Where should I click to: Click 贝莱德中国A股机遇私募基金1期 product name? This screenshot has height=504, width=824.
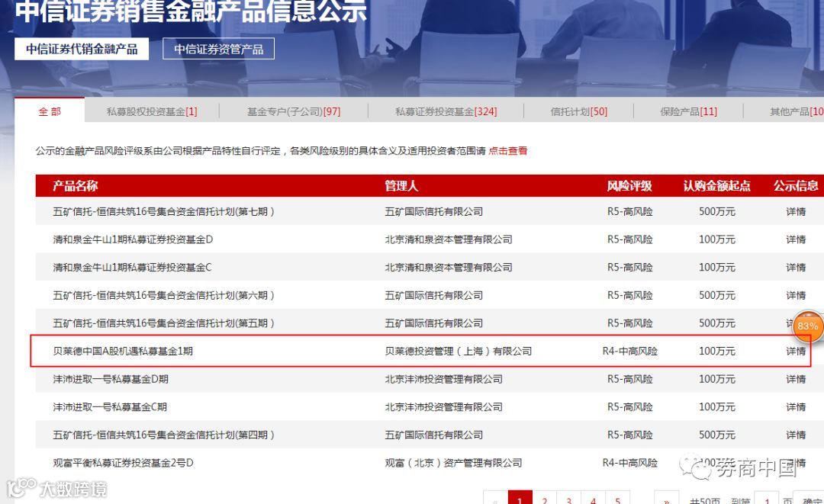click(x=123, y=351)
